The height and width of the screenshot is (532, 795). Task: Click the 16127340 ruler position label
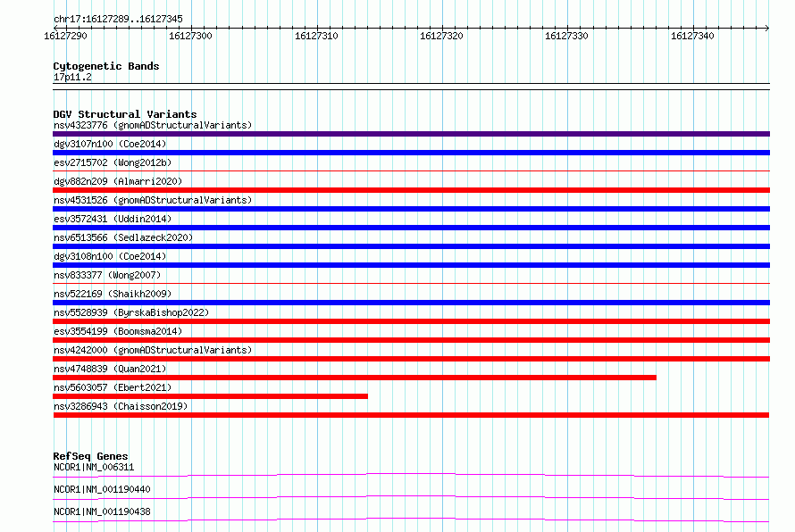point(692,36)
